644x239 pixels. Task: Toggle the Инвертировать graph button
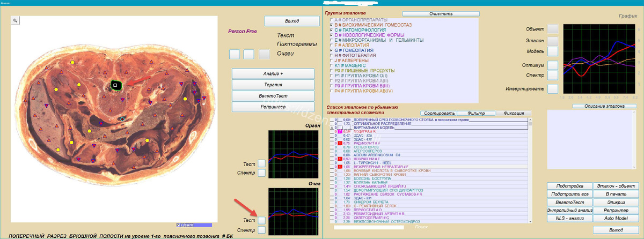(552, 88)
